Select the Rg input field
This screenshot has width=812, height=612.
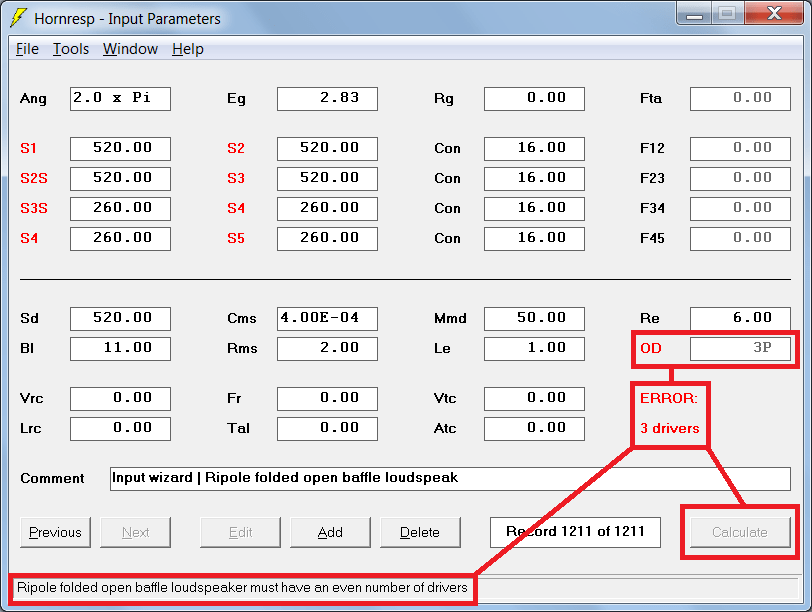point(534,99)
